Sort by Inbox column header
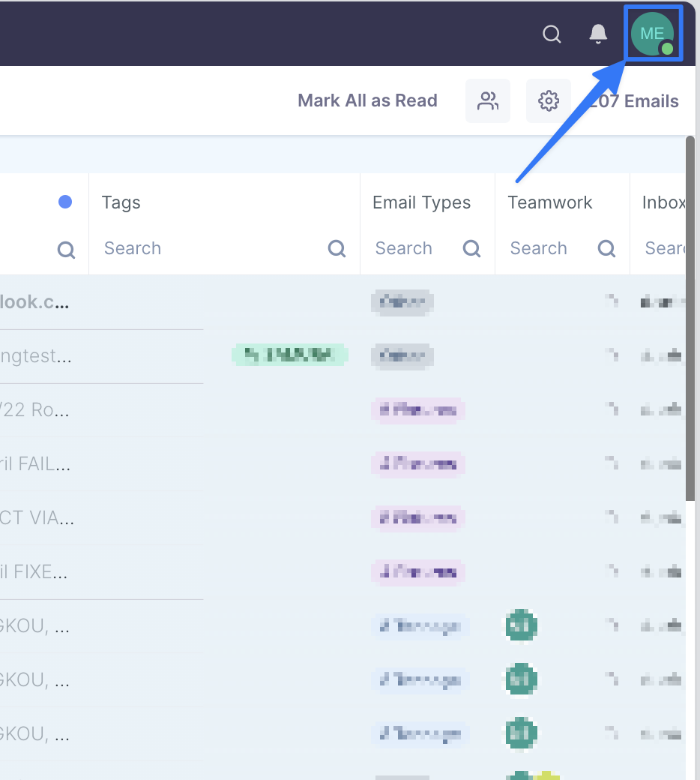The width and height of the screenshot is (700, 780). pyautogui.click(x=663, y=202)
